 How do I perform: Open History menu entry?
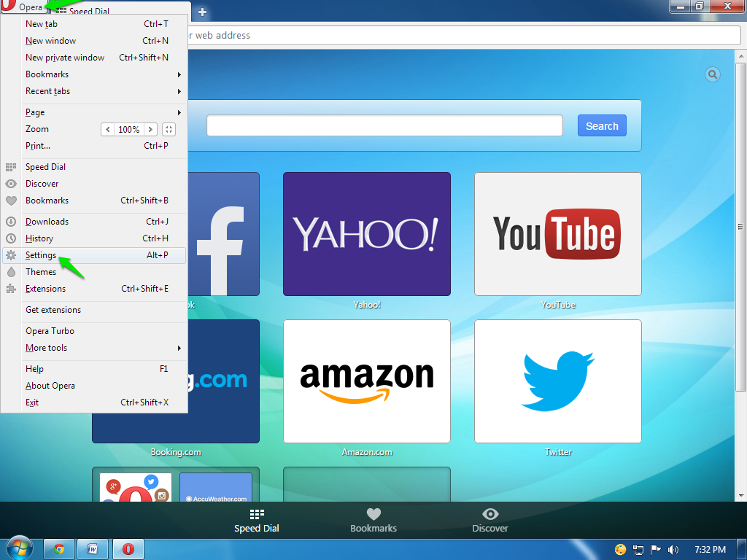coord(94,238)
